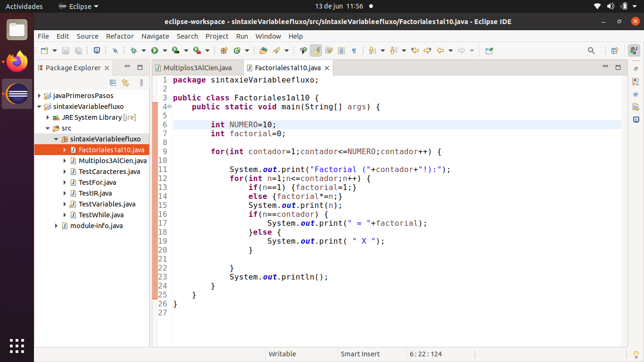Viewport: 644px width, 362px height.
Task: Create a New Java Package icon
Action: (224, 50)
